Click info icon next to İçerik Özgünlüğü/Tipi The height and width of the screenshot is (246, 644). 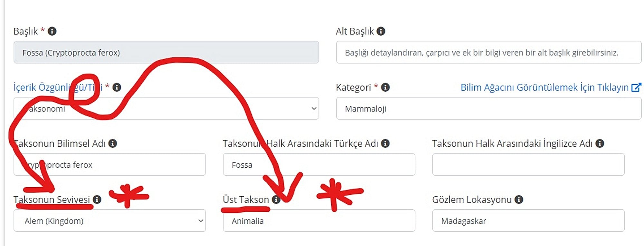click(117, 87)
